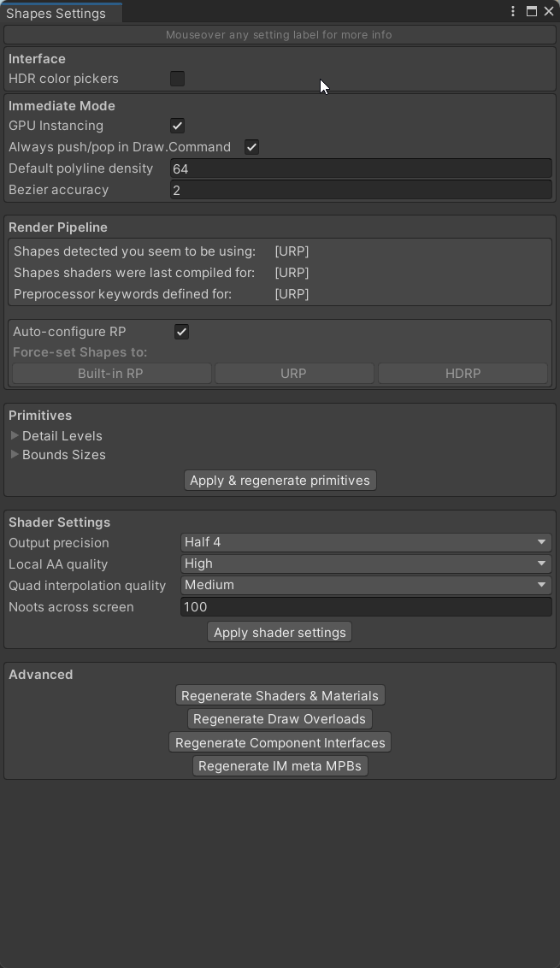
Task: Toggle the GPU Instancing checkbox
Action: click(x=177, y=126)
